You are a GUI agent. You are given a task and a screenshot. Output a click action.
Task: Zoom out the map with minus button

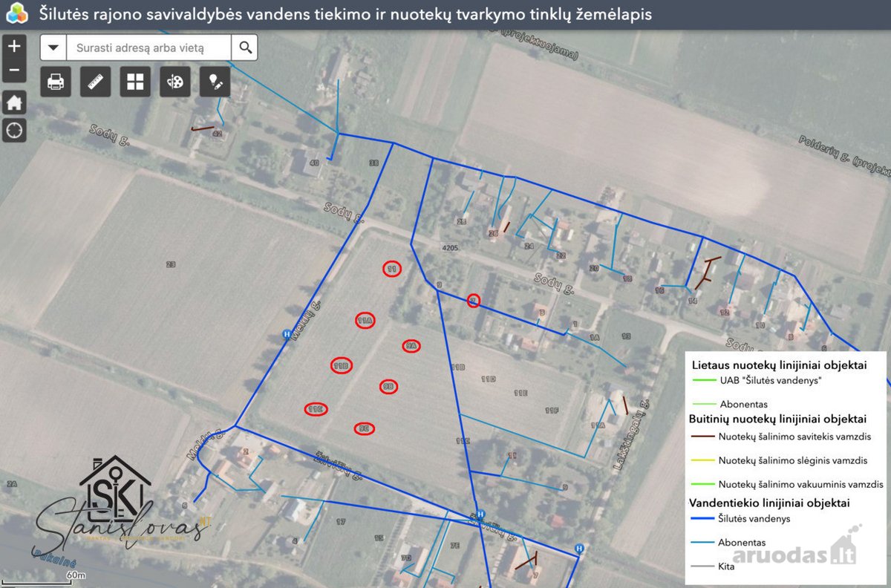[15, 71]
